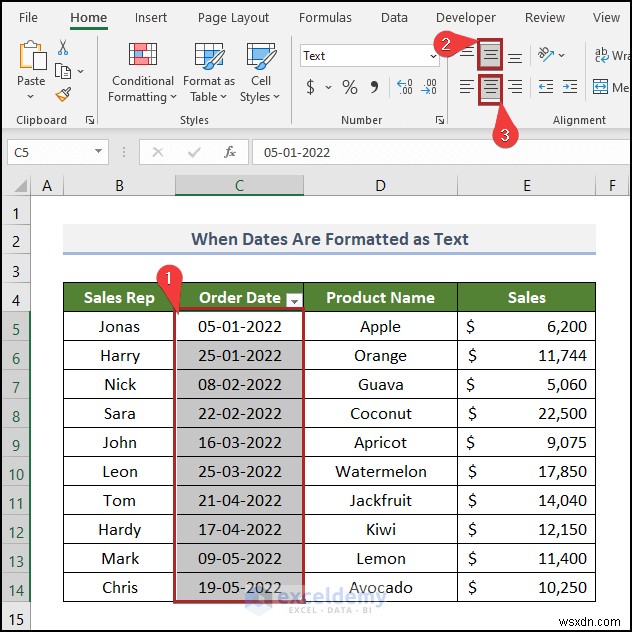Screen dimensions: 632x632
Task: Open the Copy dropdown arrow
Action: point(81,72)
